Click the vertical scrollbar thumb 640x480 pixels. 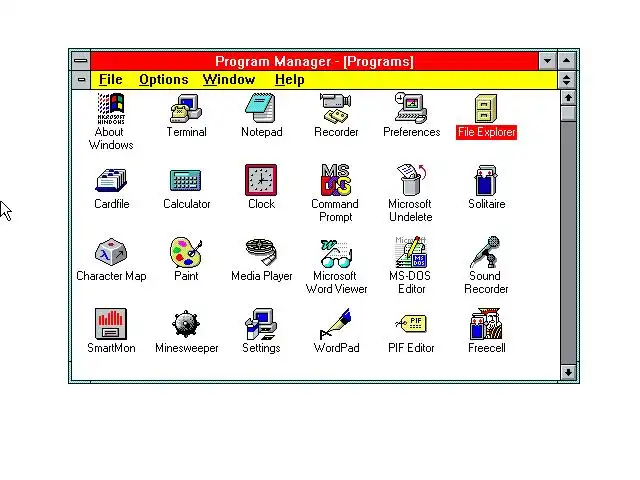[568, 113]
